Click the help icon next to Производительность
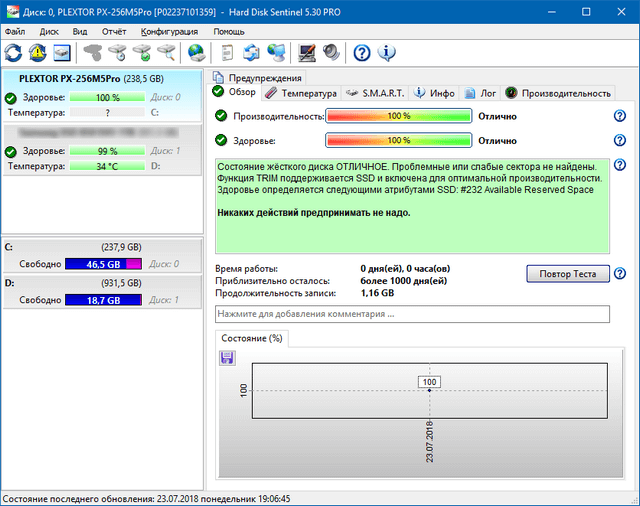The image size is (640, 506). [x=620, y=116]
